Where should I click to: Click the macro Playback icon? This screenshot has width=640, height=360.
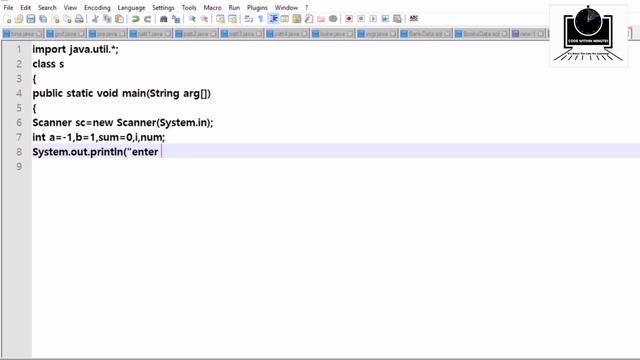[x=373, y=19]
